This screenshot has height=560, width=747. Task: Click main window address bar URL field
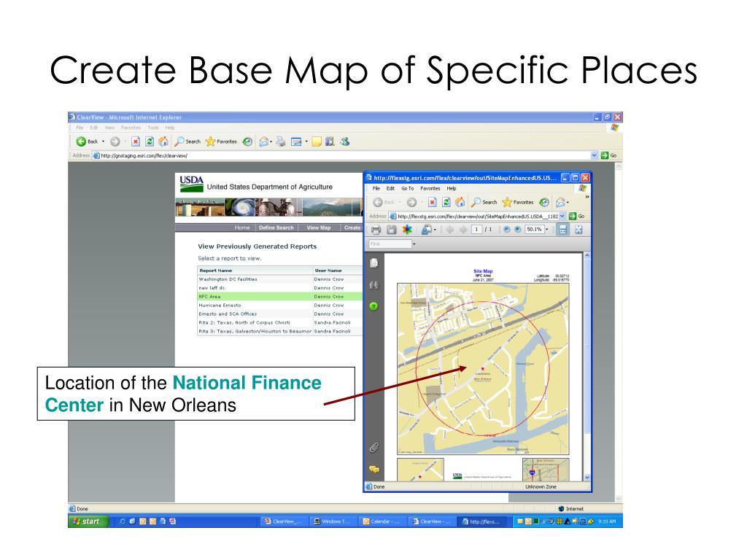pyautogui.click(x=341, y=155)
